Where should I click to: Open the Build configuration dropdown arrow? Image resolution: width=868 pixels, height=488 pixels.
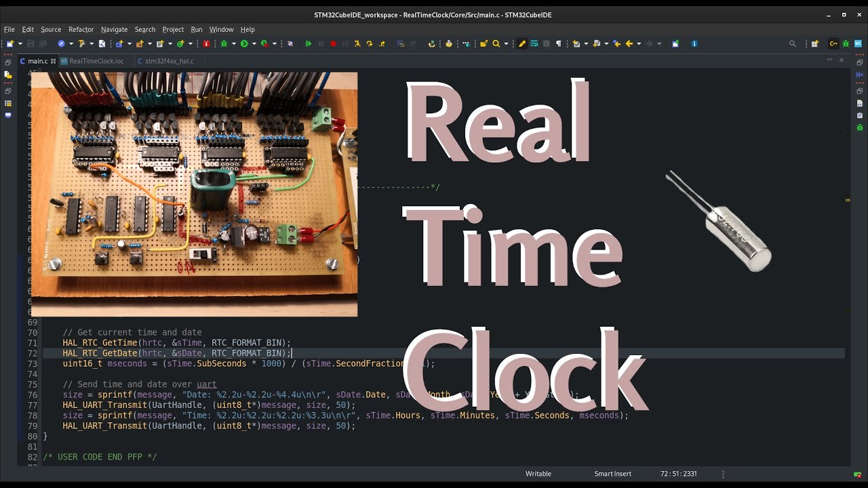coord(92,43)
